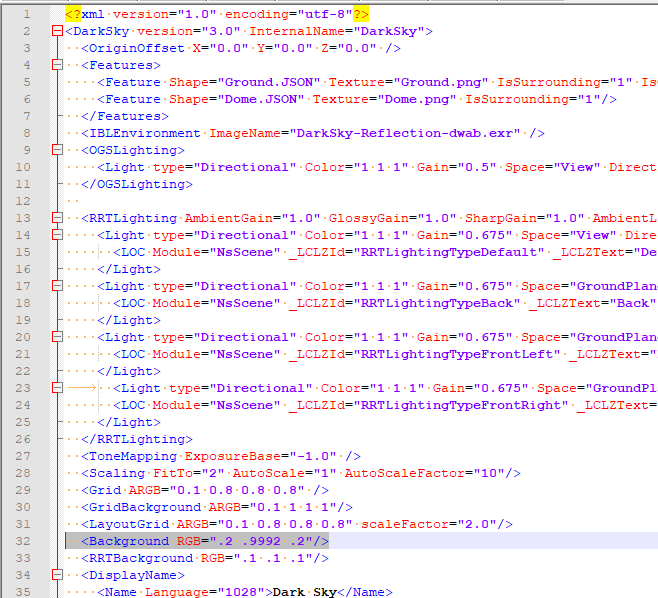Collapse the DisplayName block fold marker
This screenshot has height=598, width=658.
(x=56, y=575)
